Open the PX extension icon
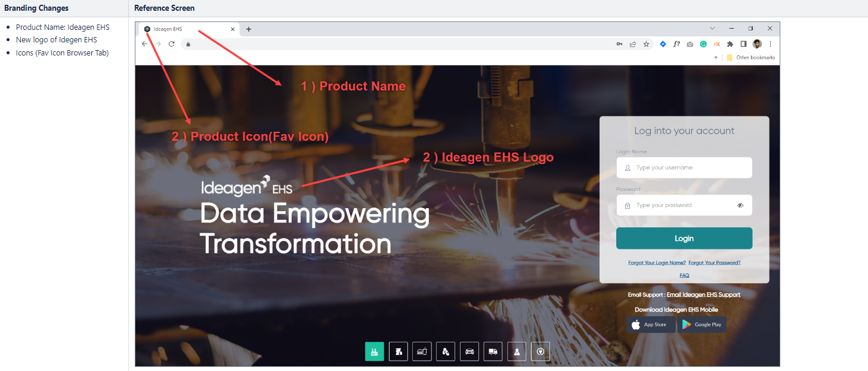868x371 pixels. (x=716, y=44)
